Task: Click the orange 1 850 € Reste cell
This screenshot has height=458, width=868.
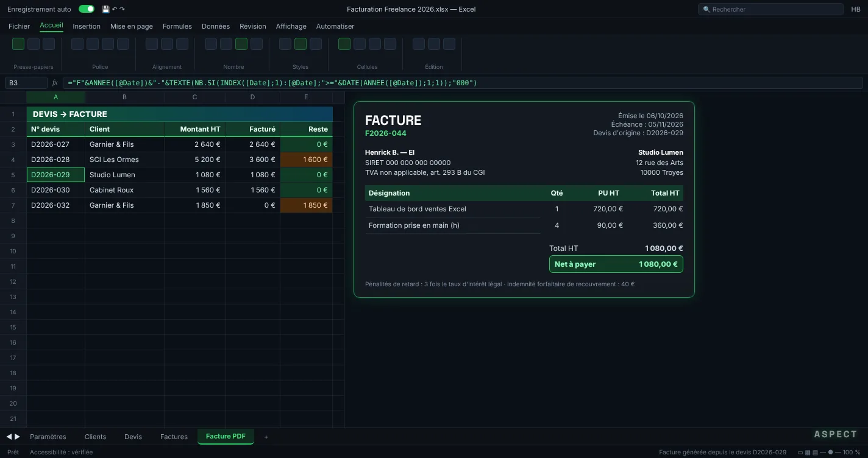Action: 307,205
